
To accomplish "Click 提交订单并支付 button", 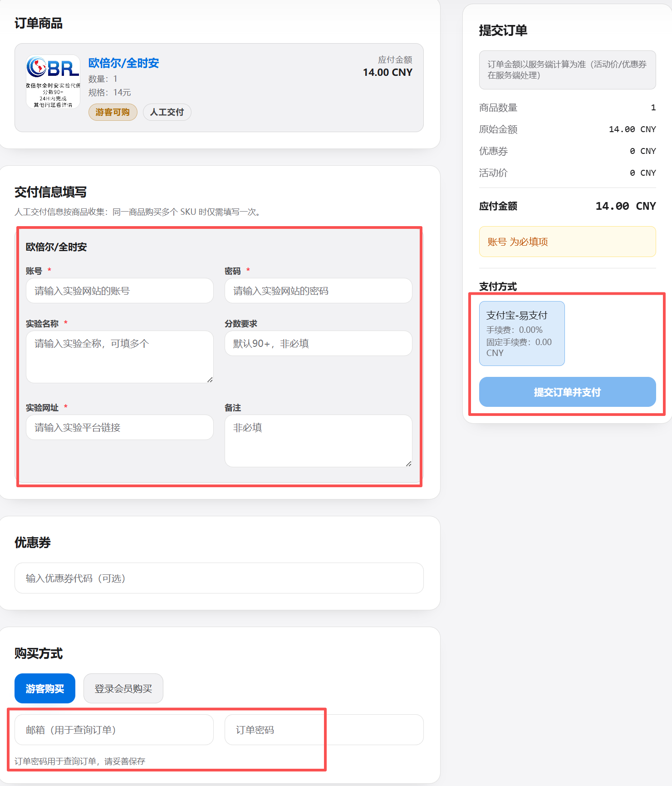I will click(567, 392).
